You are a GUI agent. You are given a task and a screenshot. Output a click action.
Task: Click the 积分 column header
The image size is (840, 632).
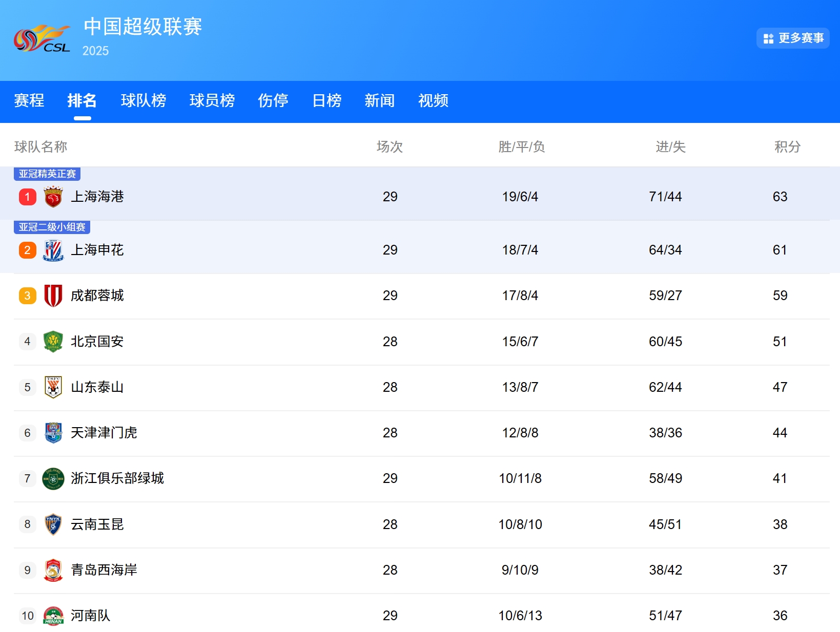pos(788,147)
